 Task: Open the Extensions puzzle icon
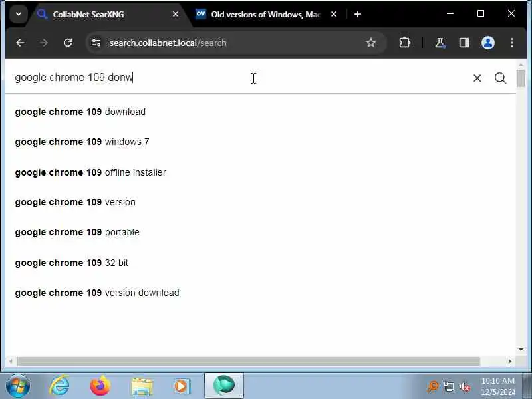[404, 43]
